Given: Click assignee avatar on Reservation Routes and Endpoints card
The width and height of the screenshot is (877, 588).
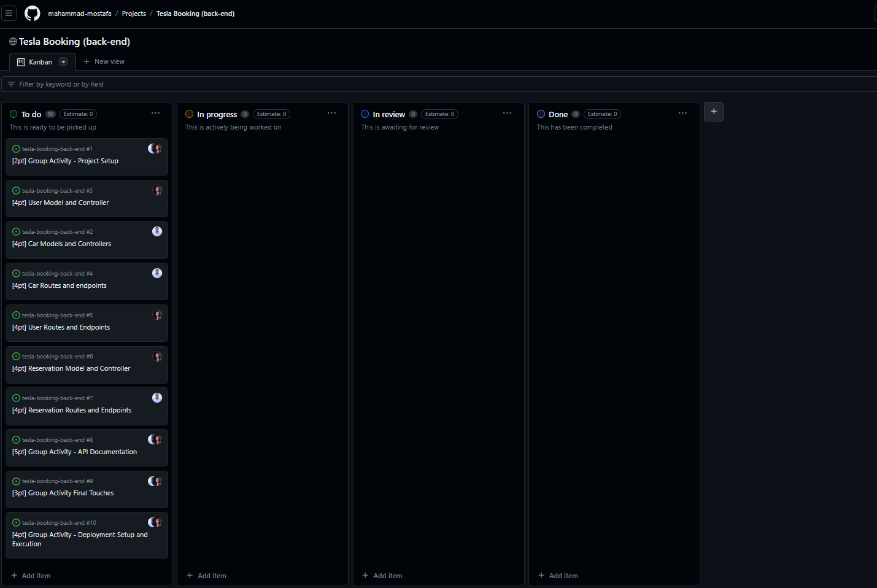Looking at the screenshot, I should pos(157,398).
